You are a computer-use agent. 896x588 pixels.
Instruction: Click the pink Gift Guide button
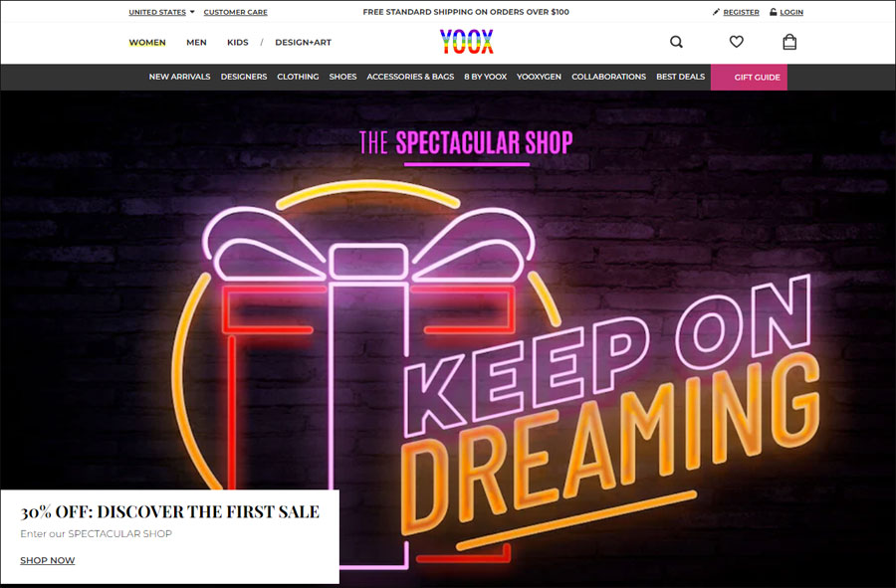749,77
